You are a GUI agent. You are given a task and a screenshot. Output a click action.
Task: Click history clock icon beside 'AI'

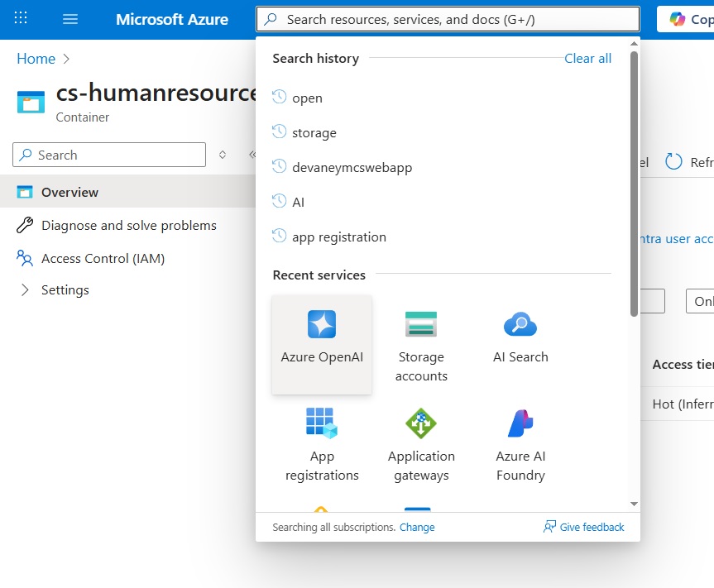pyautogui.click(x=279, y=201)
